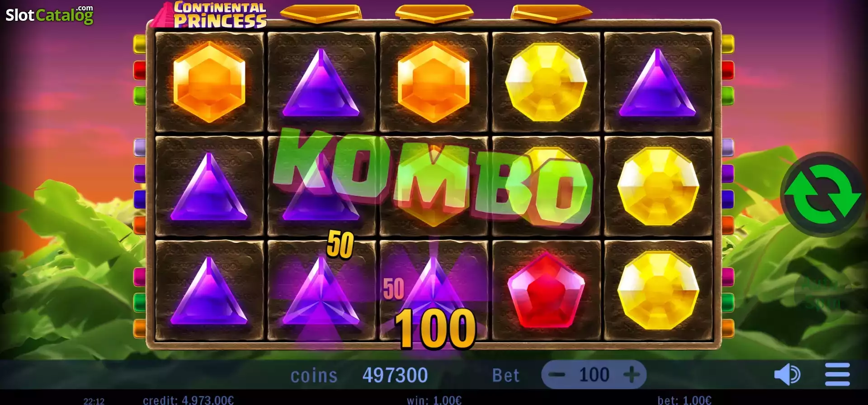Click the middle gold tab above reels

[434, 14]
